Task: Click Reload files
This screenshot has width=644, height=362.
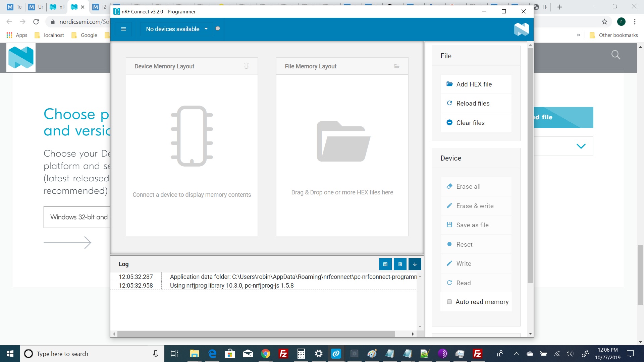Action: click(x=476, y=103)
